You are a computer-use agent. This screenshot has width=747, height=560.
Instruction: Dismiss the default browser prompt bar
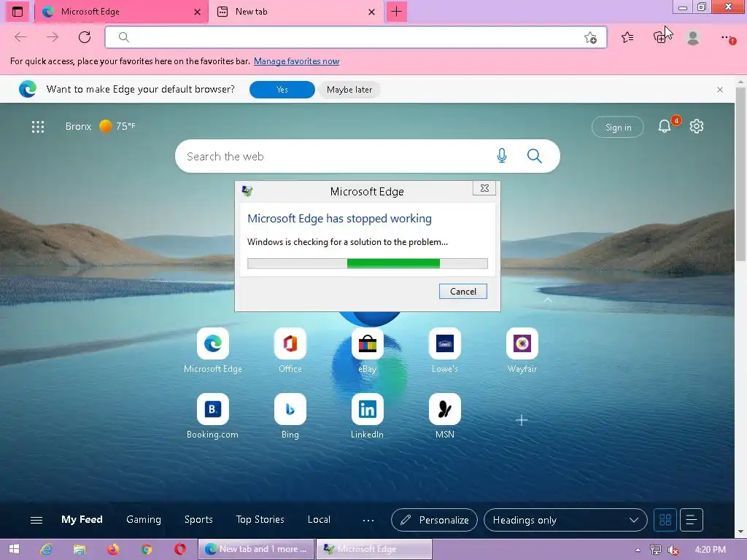[x=720, y=90]
